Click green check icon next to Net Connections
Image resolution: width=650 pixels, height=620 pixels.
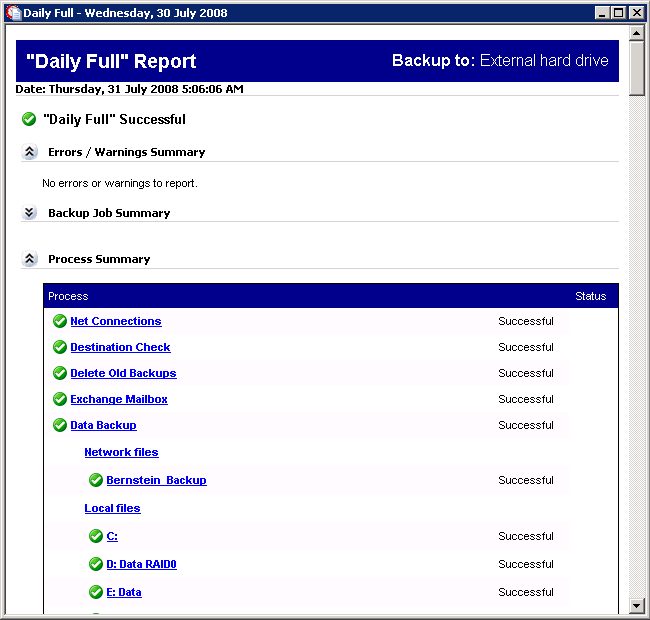pyautogui.click(x=60, y=321)
